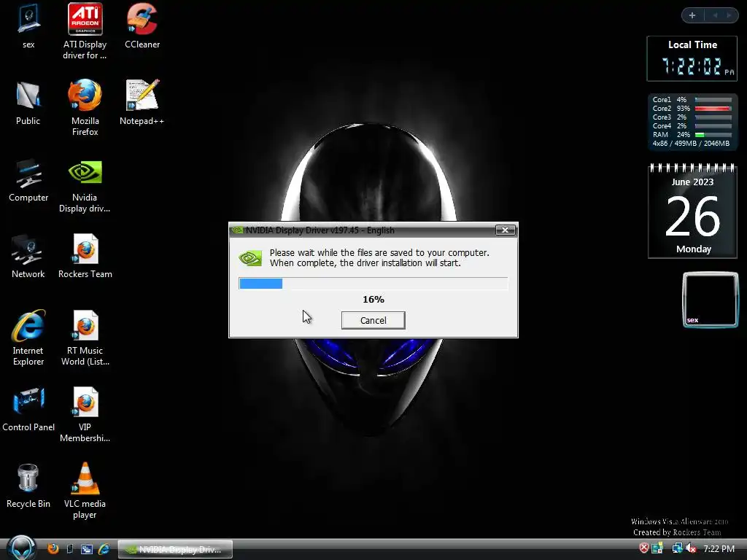Viewport: 747px width, 560px height.
Task: Click the Internet Explorer quick launch icon
Action: (x=104, y=549)
